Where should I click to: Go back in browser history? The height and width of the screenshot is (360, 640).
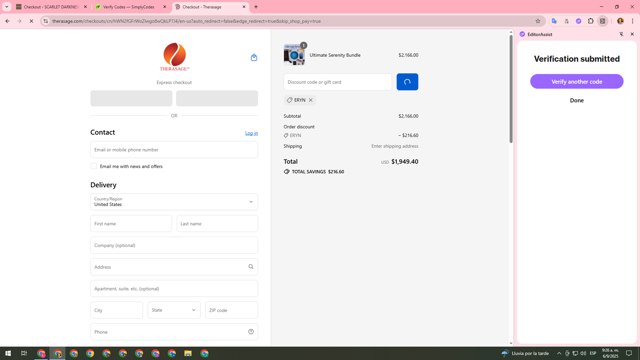pyautogui.click(x=7, y=21)
